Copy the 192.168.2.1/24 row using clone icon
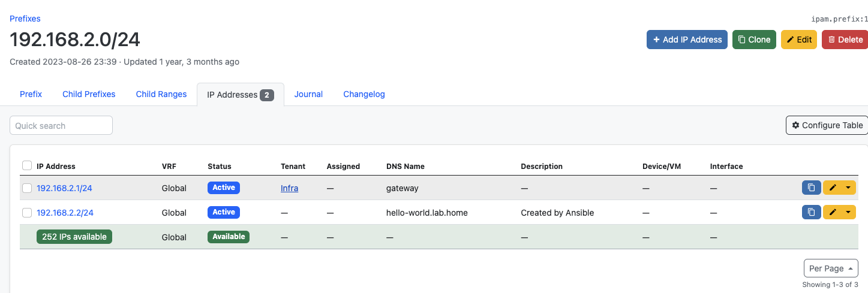 click(811, 188)
